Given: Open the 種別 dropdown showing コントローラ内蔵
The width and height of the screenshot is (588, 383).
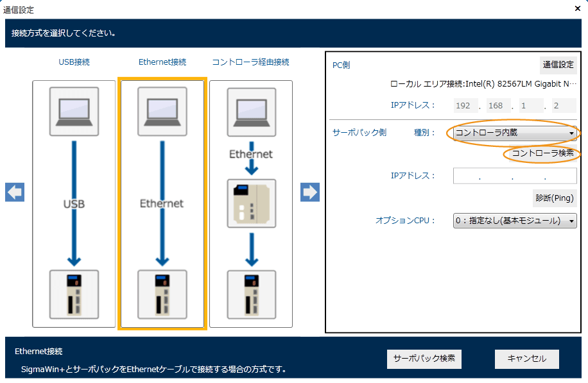Looking at the screenshot, I should (514, 133).
